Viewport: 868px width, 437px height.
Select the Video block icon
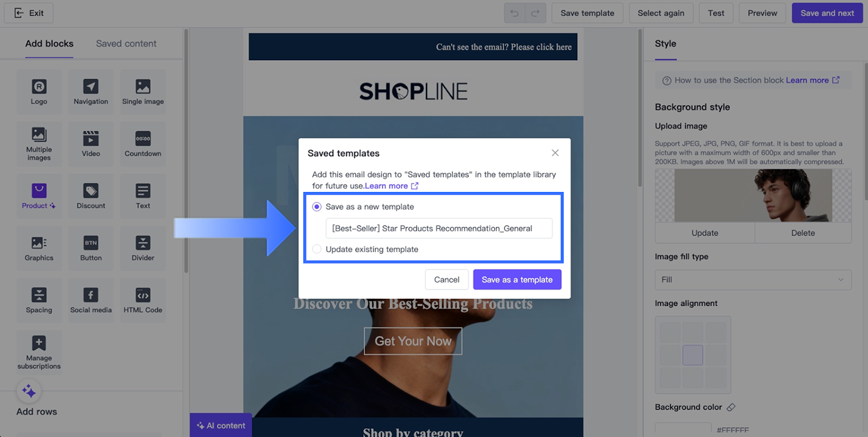coord(91,138)
